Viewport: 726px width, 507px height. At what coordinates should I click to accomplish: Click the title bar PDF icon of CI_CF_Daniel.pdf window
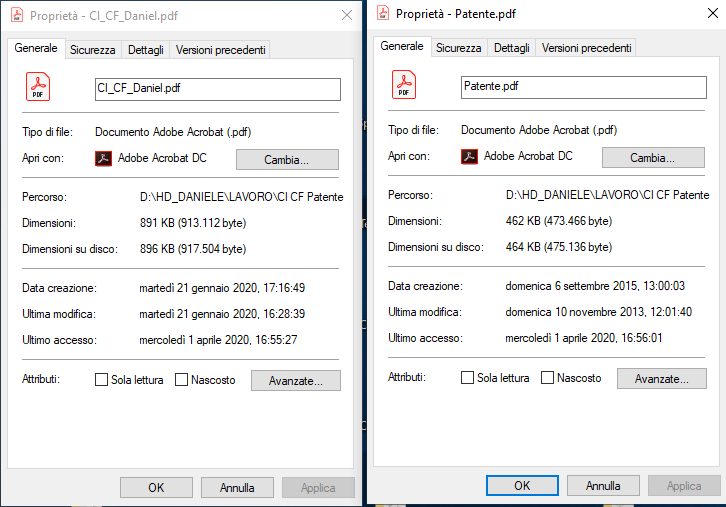(17, 15)
